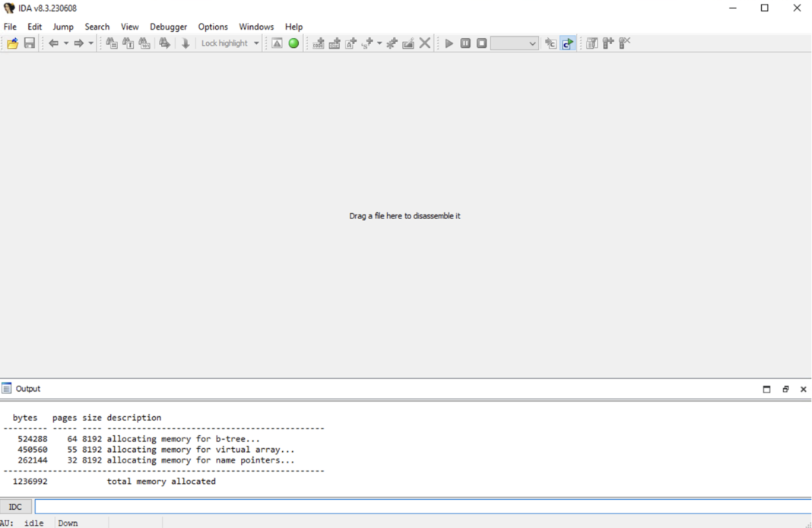Open the debugger selector combo box
This screenshot has height=528, width=812.
click(514, 43)
